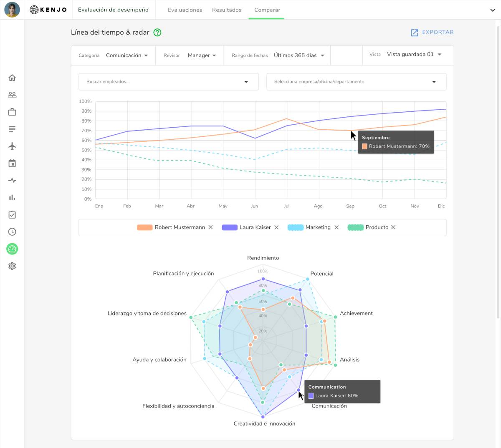Viewport: 501px width, 448px height.
Task: Click the briefcase icon in sidebar
Action: pos(12,112)
